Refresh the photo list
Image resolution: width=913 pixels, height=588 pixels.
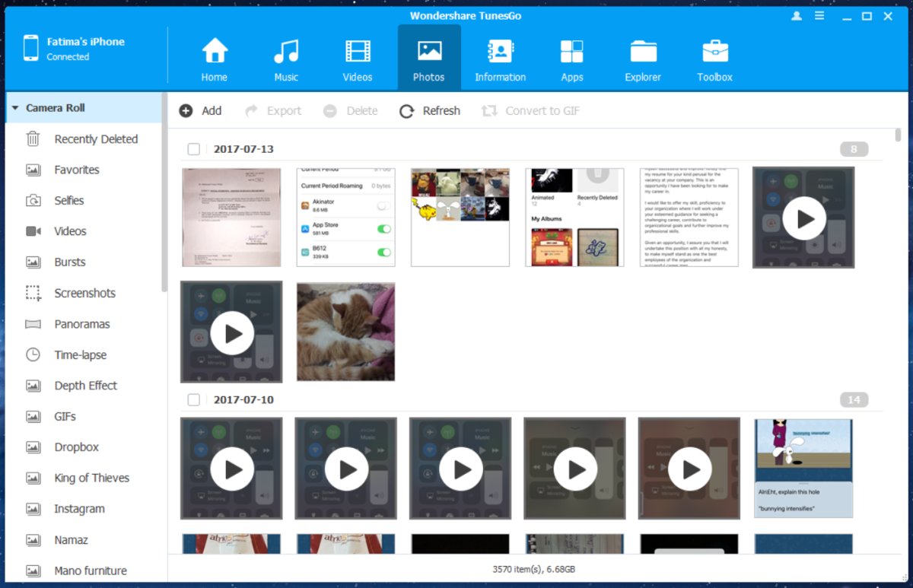[x=430, y=111]
